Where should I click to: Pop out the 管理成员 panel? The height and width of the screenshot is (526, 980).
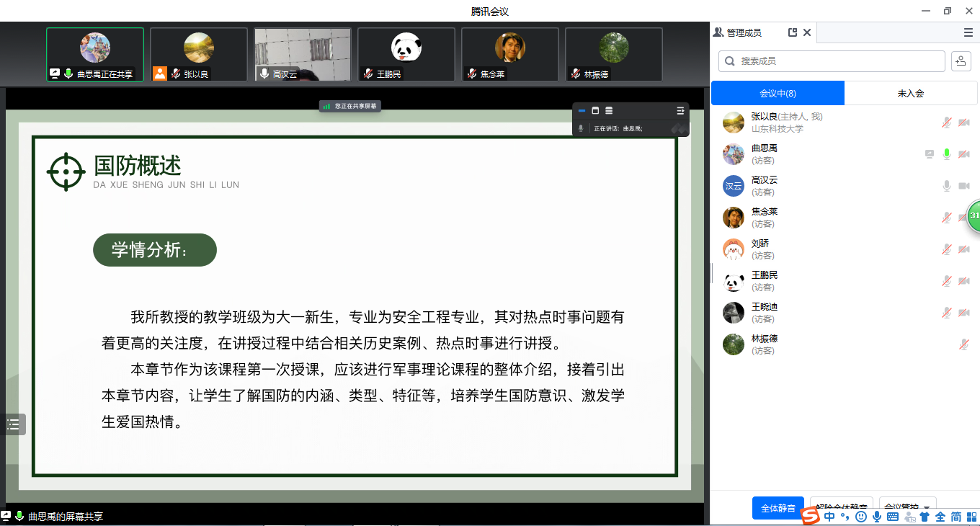[x=793, y=32]
